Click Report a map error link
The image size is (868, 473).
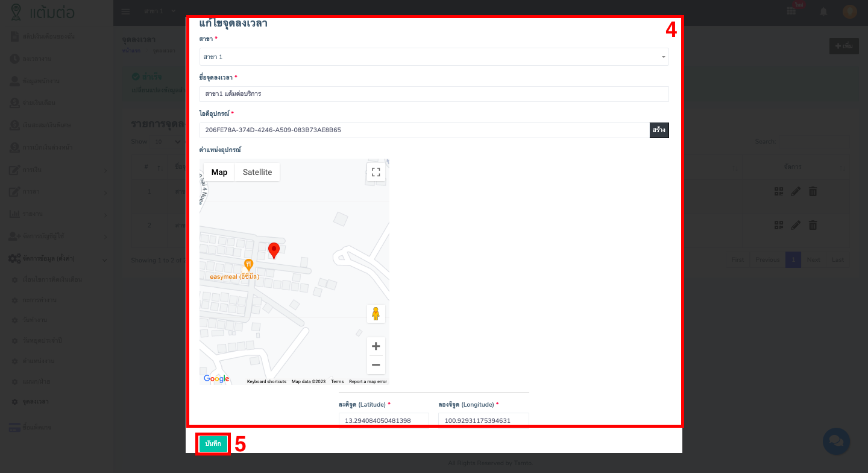tap(368, 381)
